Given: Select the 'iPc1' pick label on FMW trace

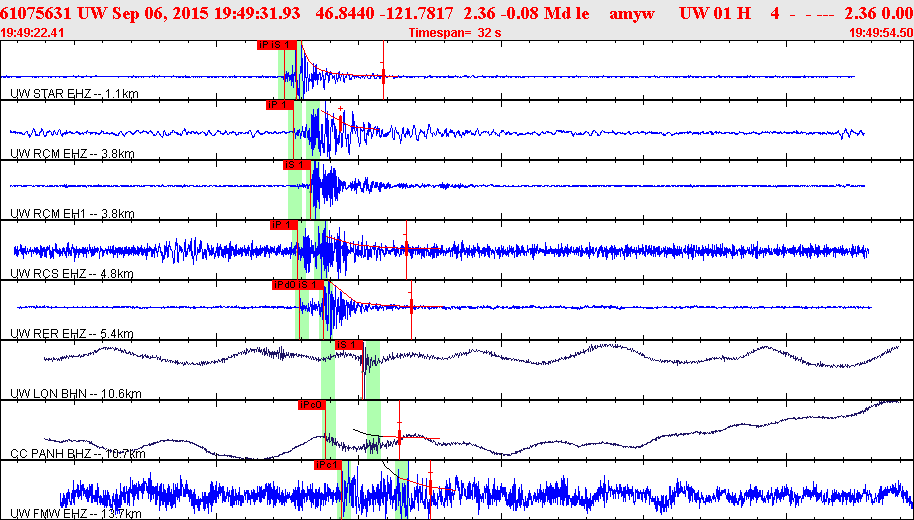Looking at the screenshot, I should tap(326, 465).
